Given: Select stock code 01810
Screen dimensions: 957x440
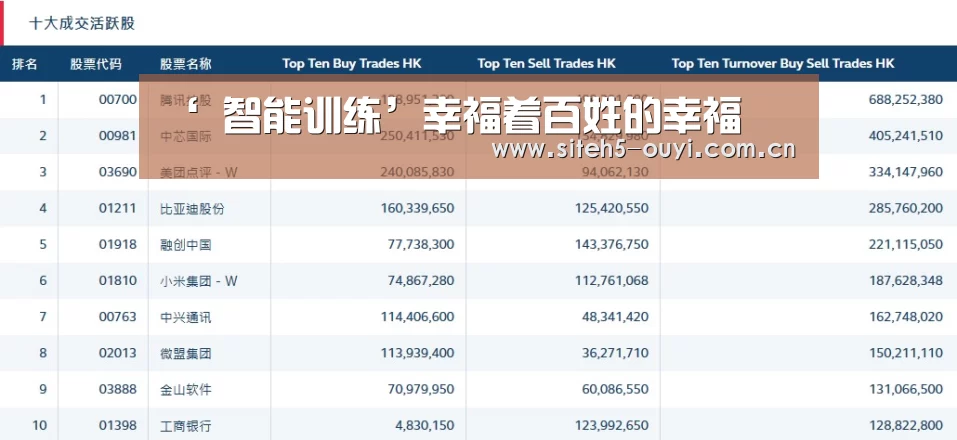Looking at the screenshot, I should point(118,281).
